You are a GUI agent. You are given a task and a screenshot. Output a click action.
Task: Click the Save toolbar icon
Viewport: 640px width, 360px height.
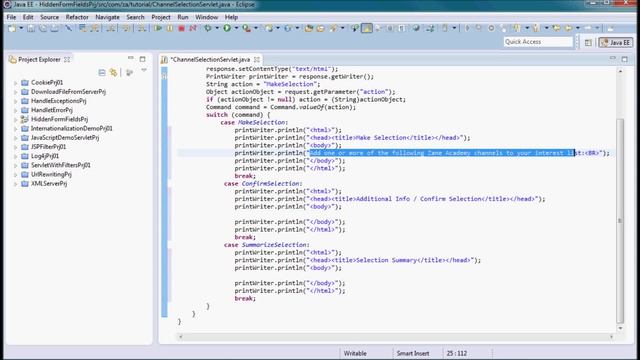pos(31,28)
